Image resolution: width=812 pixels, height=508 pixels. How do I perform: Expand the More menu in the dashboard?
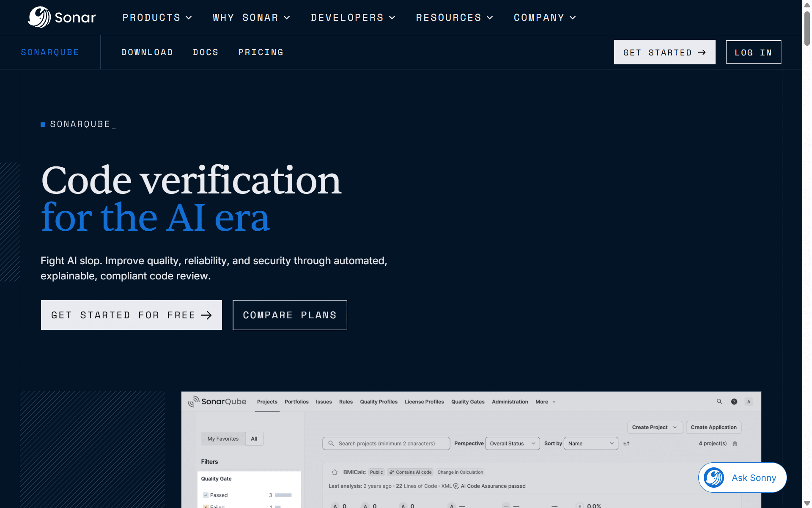tap(546, 402)
